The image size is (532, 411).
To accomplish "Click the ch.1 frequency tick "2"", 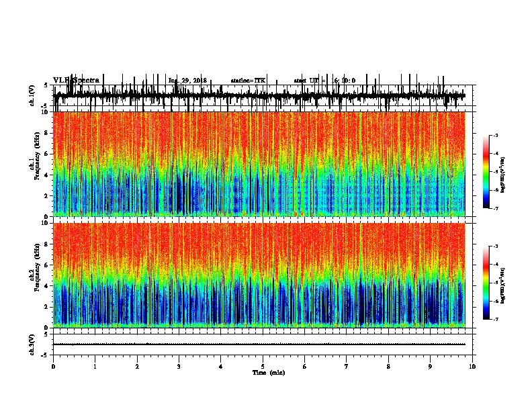I will pyautogui.click(x=46, y=195).
